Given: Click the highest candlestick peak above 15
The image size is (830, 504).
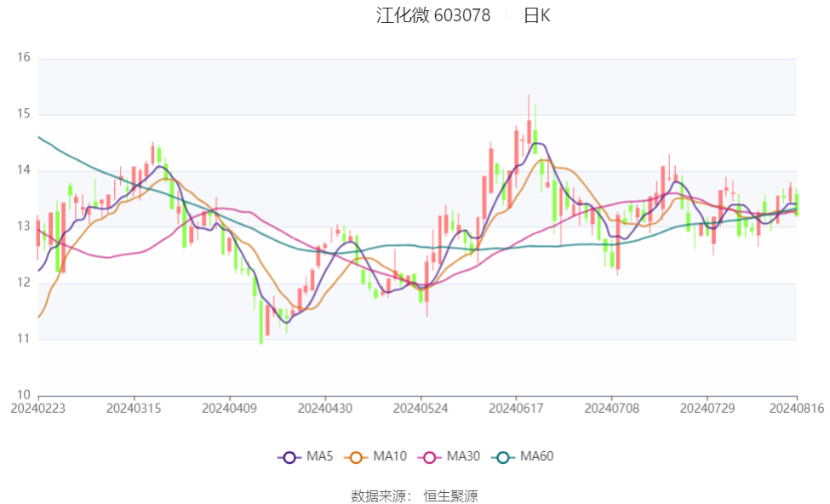Looking at the screenshot, I should (529, 120).
